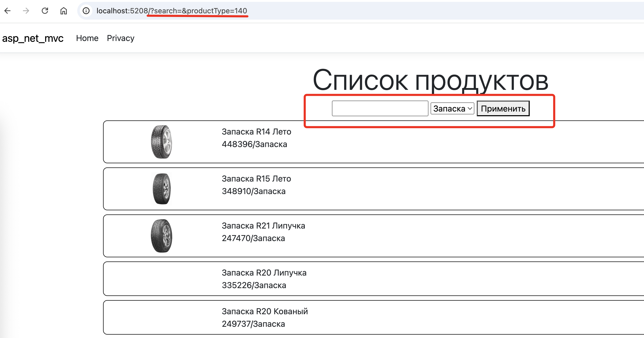The height and width of the screenshot is (338, 644).
Task: Expand the Запаска product type dropdown
Action: [x=452, y=108]
